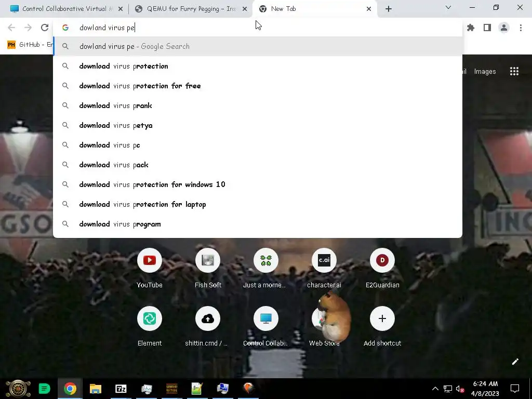
Task: Select suggestion 'download virus prank'
Action: pyautogui.click(x=258, y=105)
